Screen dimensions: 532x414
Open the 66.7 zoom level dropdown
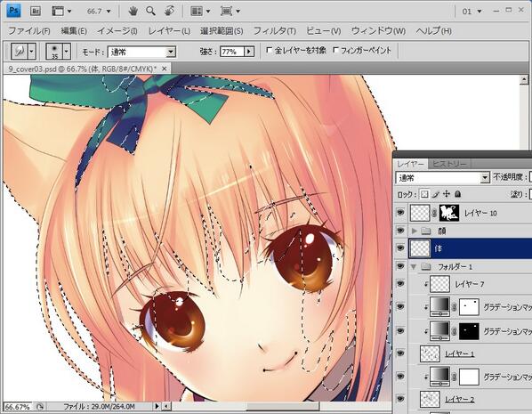tap(99, 12)
